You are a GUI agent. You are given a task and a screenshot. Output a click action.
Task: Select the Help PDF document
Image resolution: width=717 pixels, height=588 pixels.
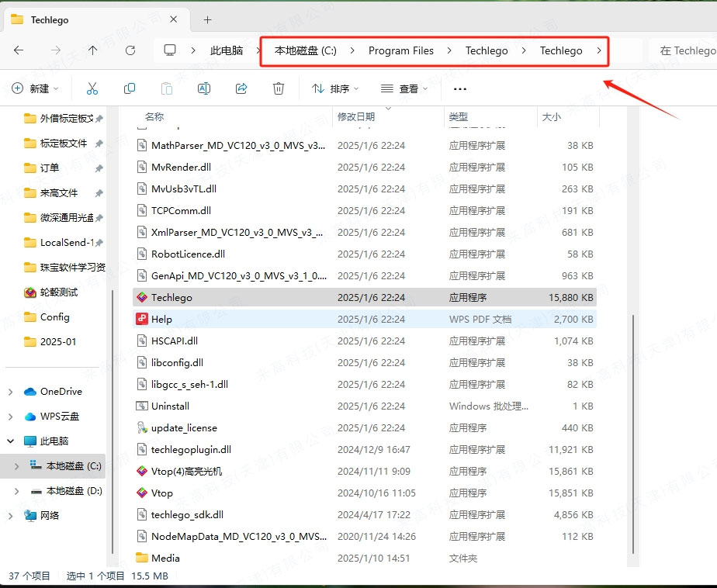pyautogui.click(x=161, y=319)
